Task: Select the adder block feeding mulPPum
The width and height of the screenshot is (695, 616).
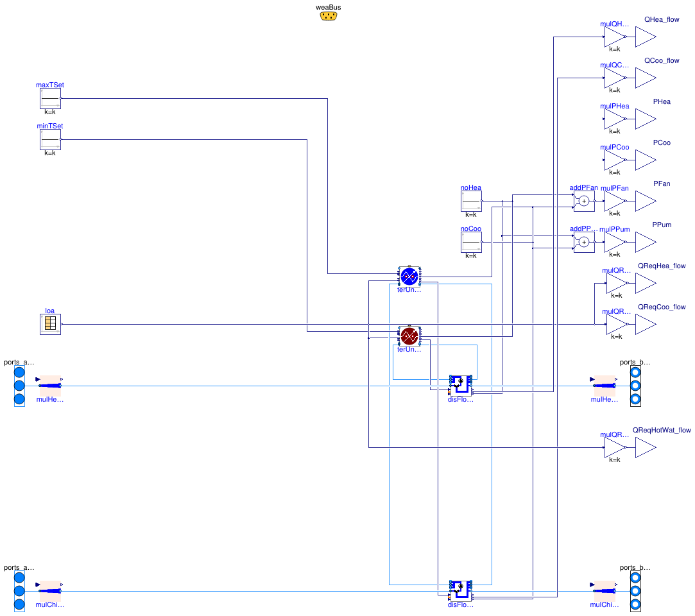Action: click(584, 243)
